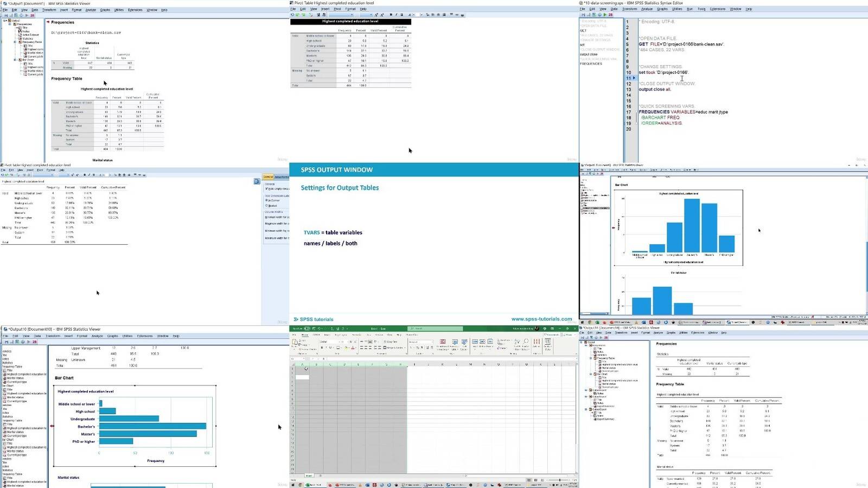The width and height of the screenshot is (868, 488).
Task: Click 'Settings for Output Tables' slide heading
Action: [340, 188]
